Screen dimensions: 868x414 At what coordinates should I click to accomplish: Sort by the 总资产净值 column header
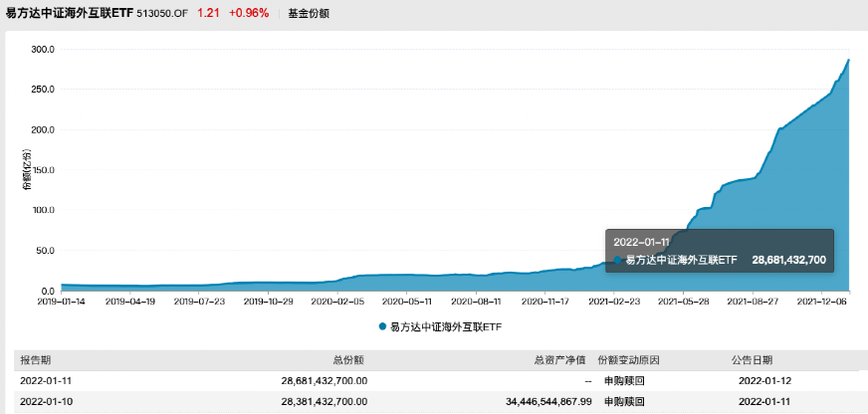(x=559, y=360)
